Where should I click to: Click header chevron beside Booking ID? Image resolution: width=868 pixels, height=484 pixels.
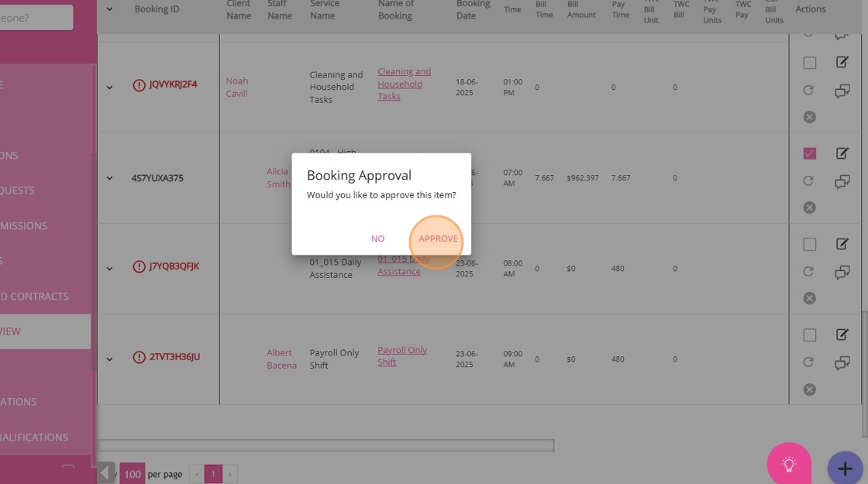tap(109, 9)
